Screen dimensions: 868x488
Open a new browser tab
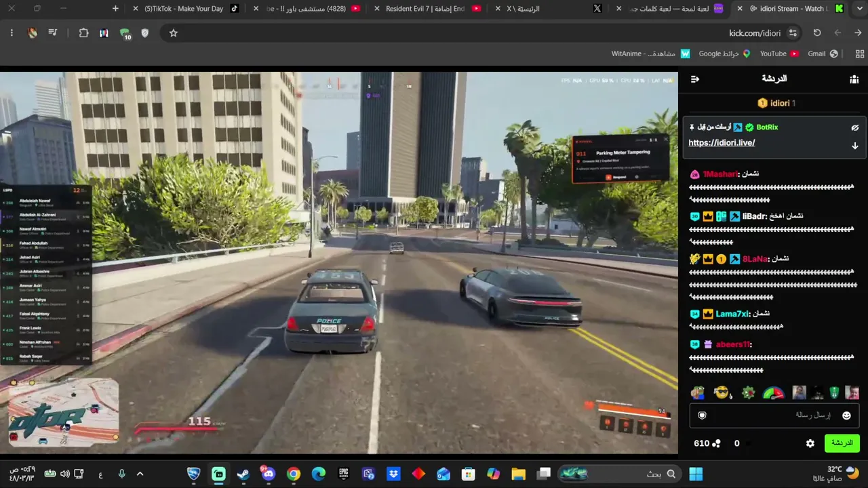pyautogui.click(x=115, y=9)
